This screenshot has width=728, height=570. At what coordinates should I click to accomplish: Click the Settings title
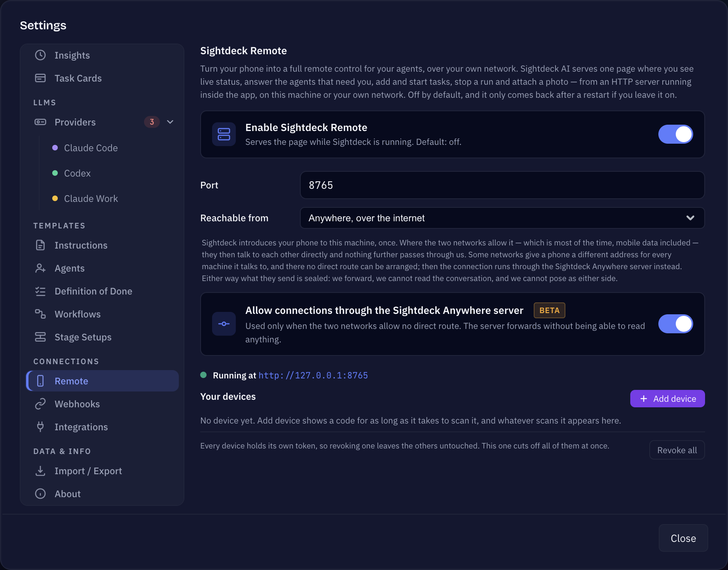click(x=43, y=25)
